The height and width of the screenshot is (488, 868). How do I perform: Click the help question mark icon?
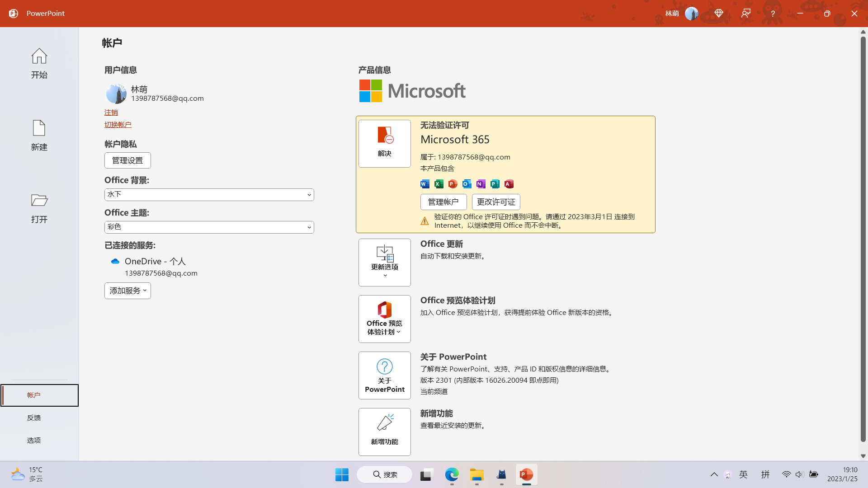click(x=773, y=14)
